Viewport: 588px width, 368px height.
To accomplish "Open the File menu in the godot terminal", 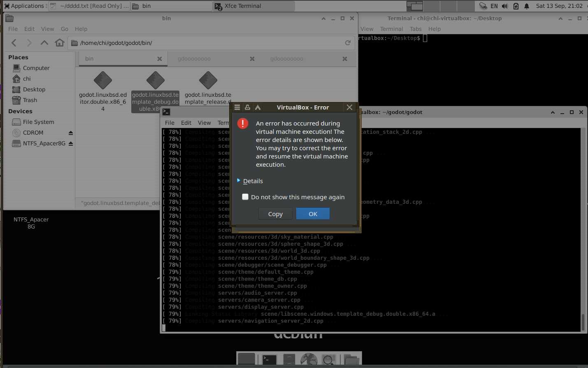I will 170,123.
